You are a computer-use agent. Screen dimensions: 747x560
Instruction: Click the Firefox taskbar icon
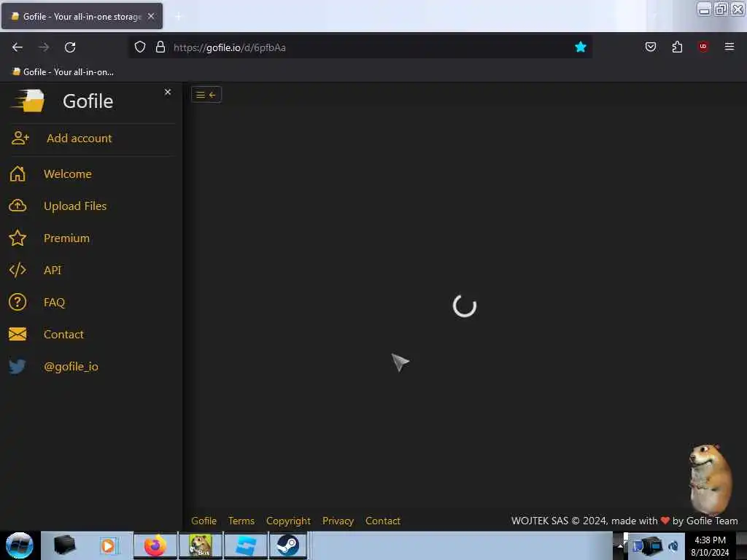[155, 545]
